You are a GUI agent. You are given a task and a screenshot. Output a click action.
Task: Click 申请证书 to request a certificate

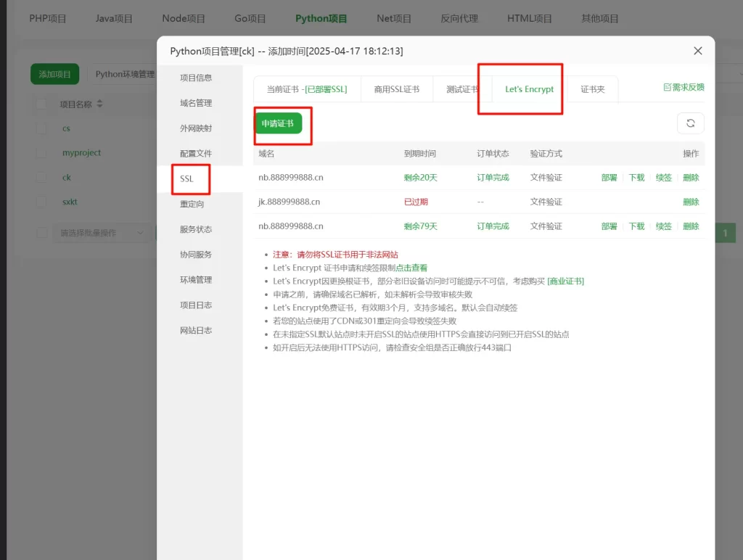[282, 123]
